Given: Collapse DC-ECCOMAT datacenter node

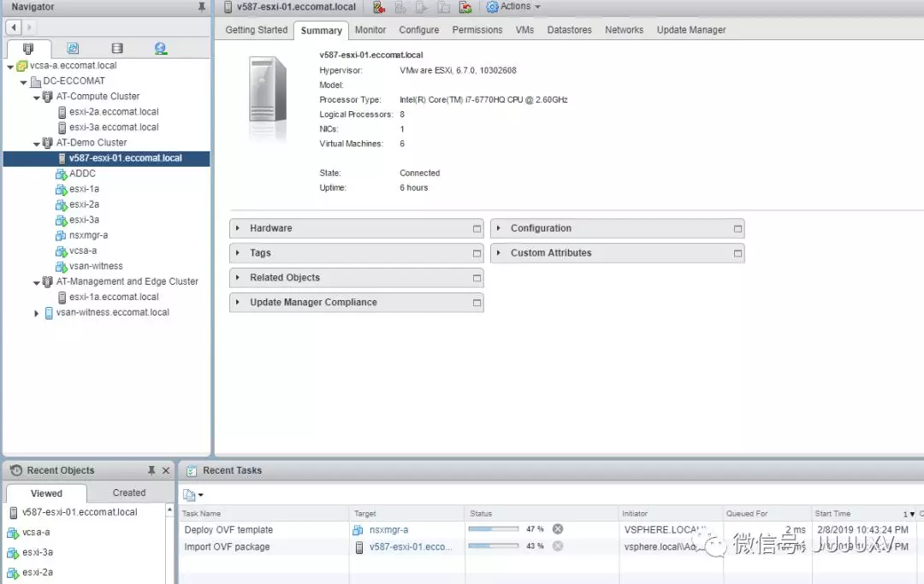Looking at the screenshot, I should [x=23, y=82].
